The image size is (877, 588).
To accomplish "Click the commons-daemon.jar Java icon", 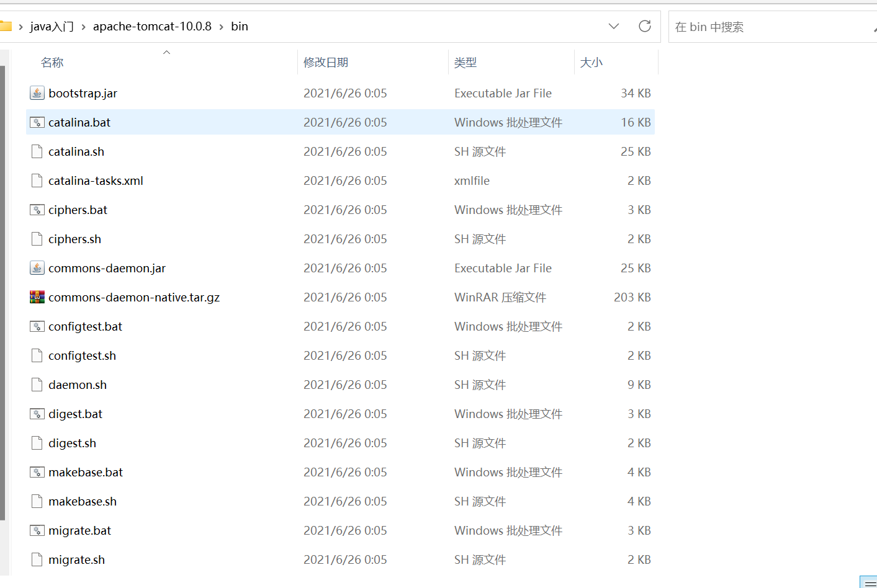I will (x=37, y=268).
